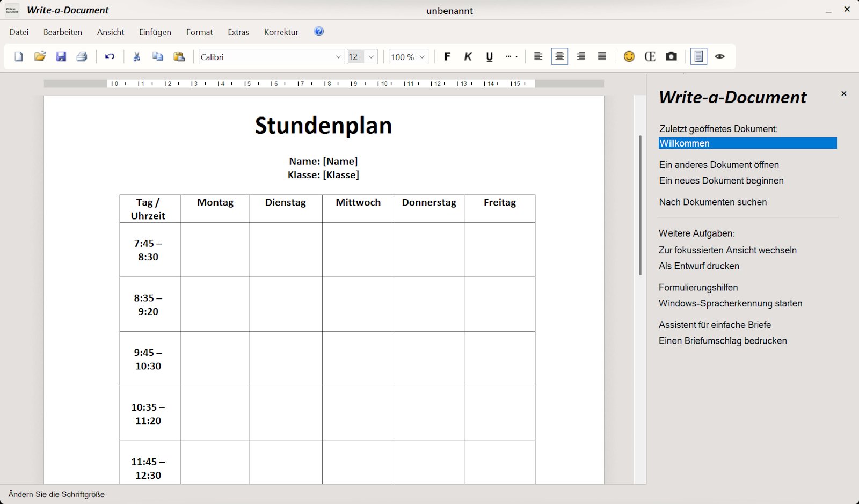
Task: Print the document with the printer icon
Action: (82, 56)
